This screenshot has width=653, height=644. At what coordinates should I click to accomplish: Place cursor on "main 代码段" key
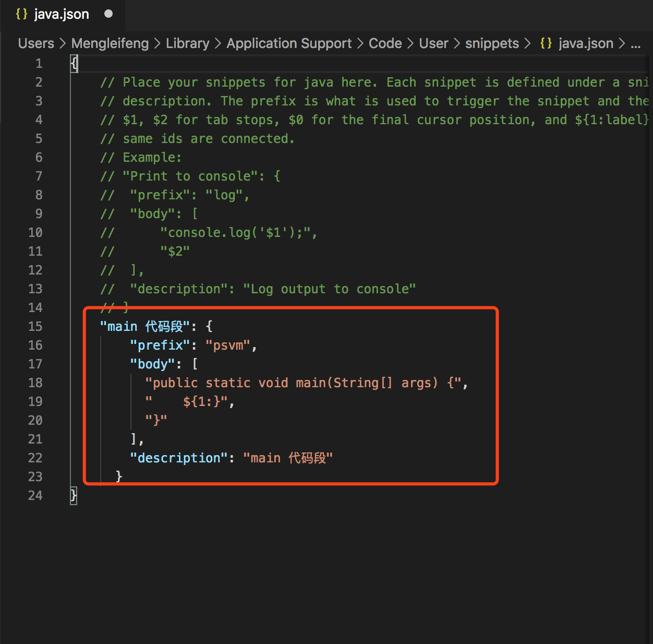click(x=145, y=327)
